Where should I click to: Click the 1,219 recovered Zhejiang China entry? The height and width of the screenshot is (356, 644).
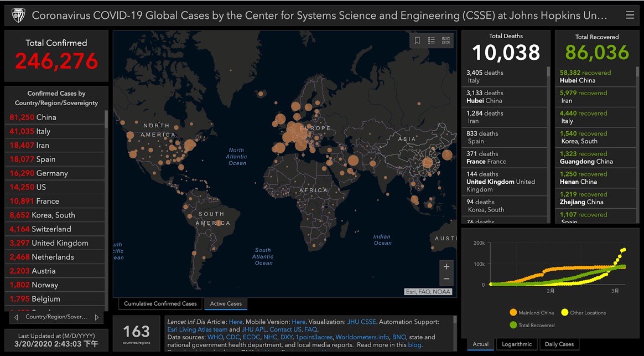click(595, 198)
